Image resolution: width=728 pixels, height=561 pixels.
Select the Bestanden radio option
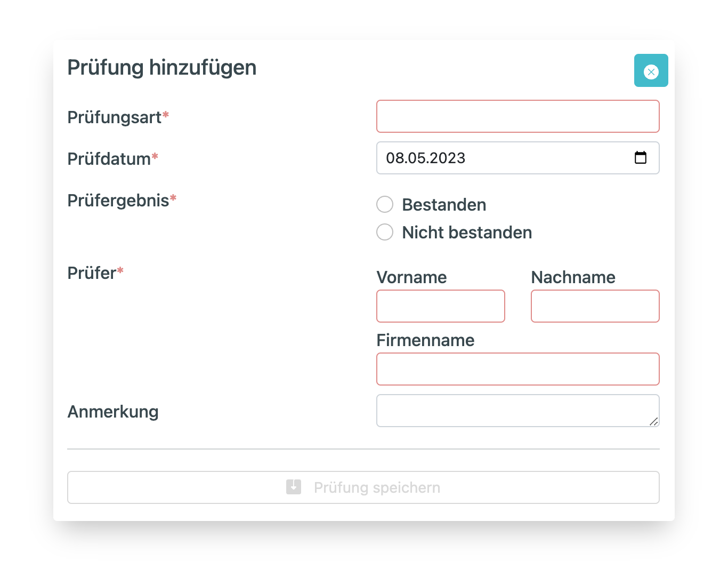tap(385, 204)
